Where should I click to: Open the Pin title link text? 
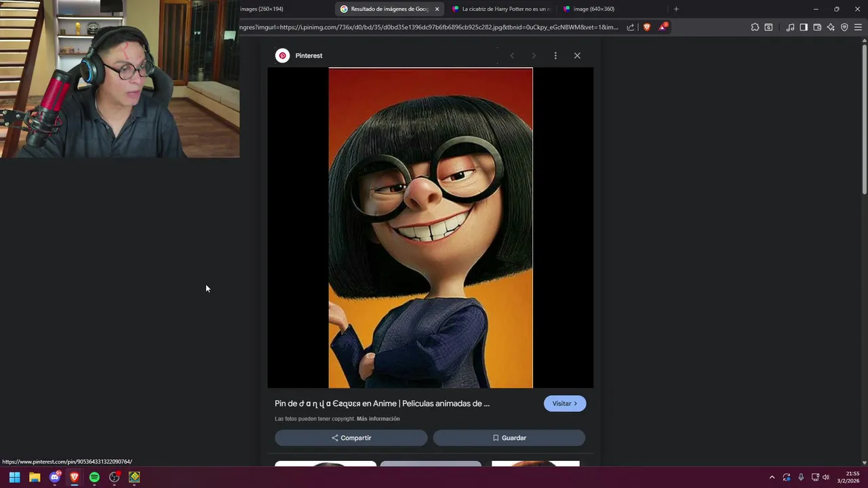coord(382,403)
